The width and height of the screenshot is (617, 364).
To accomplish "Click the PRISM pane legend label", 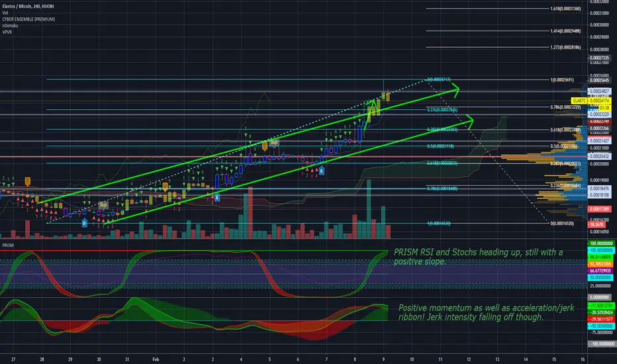I will coord(8,245).
